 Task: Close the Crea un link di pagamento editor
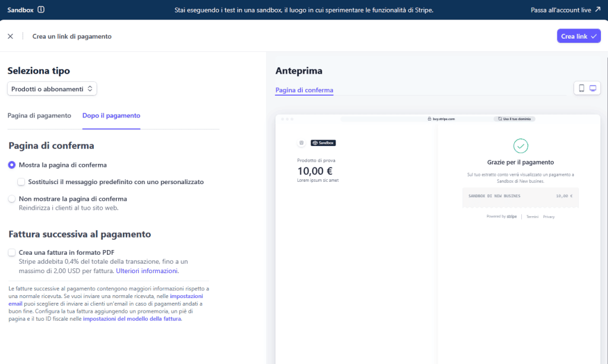point(10,36)
